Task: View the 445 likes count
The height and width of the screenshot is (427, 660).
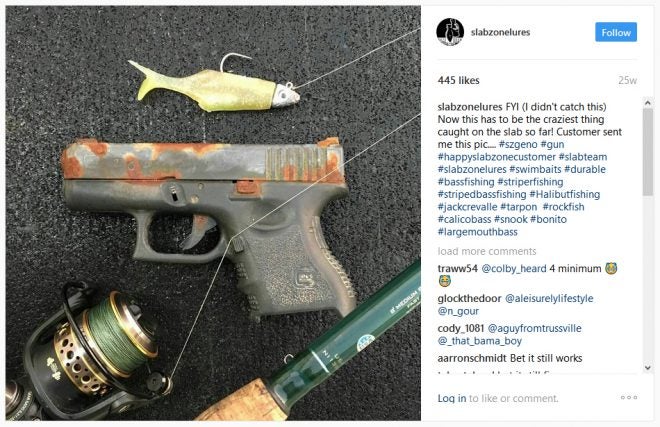Action: [x=458, y=80]
